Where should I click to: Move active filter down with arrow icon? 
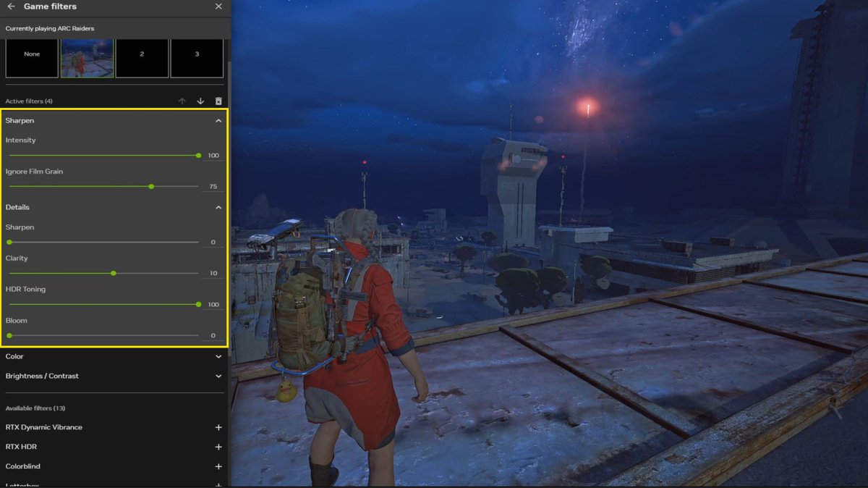point(200,101)
